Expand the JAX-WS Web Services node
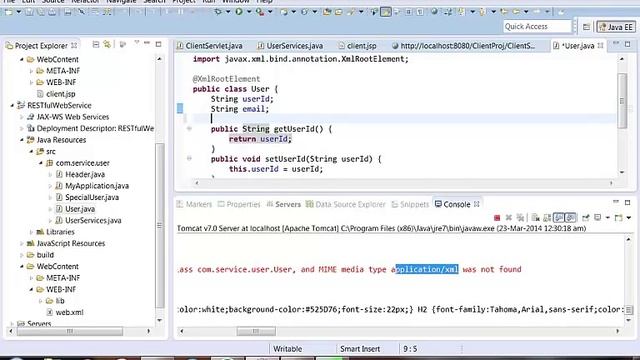640x360 pixels. 22,117
